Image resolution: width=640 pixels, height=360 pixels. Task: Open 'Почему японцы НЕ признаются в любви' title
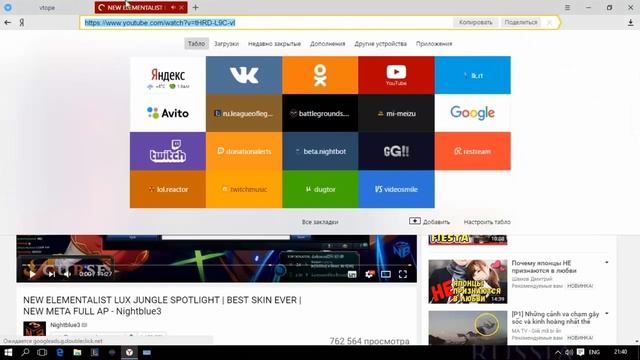click(x=544, y=267)
